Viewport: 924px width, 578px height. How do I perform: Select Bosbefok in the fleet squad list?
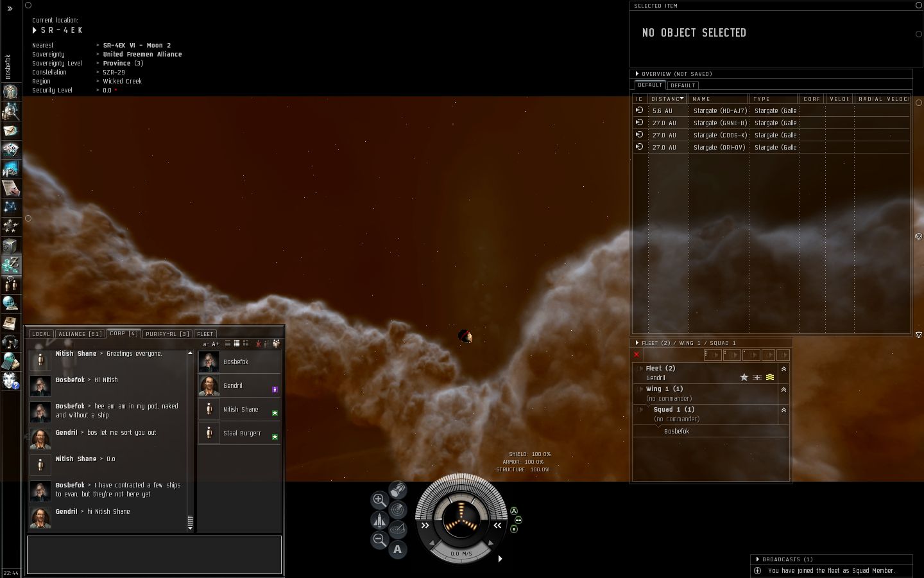pos(711,432)
